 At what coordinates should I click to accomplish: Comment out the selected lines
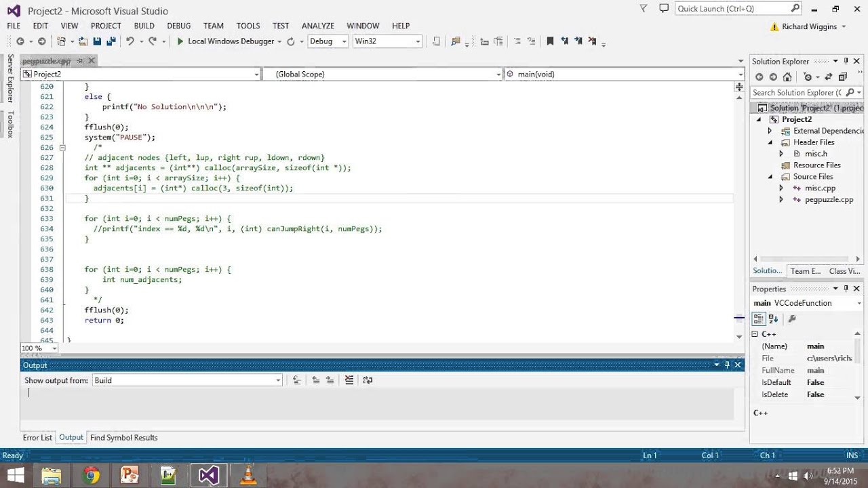point(519,41)
